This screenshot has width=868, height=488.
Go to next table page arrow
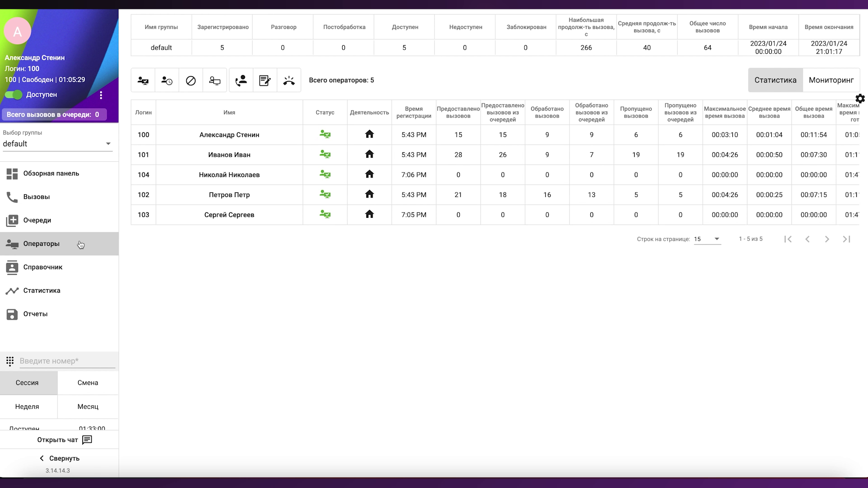point(827,239)
